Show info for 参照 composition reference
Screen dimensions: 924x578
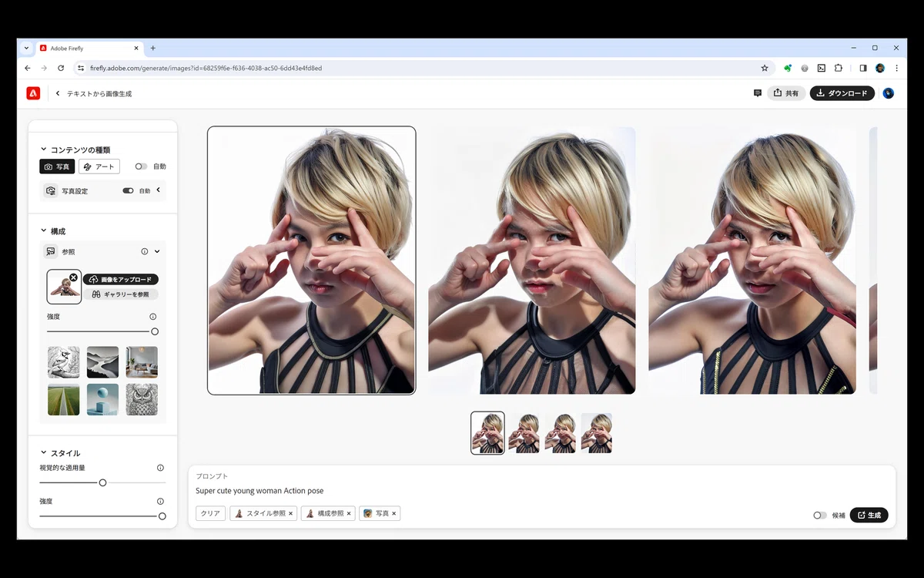click(144, 251)
